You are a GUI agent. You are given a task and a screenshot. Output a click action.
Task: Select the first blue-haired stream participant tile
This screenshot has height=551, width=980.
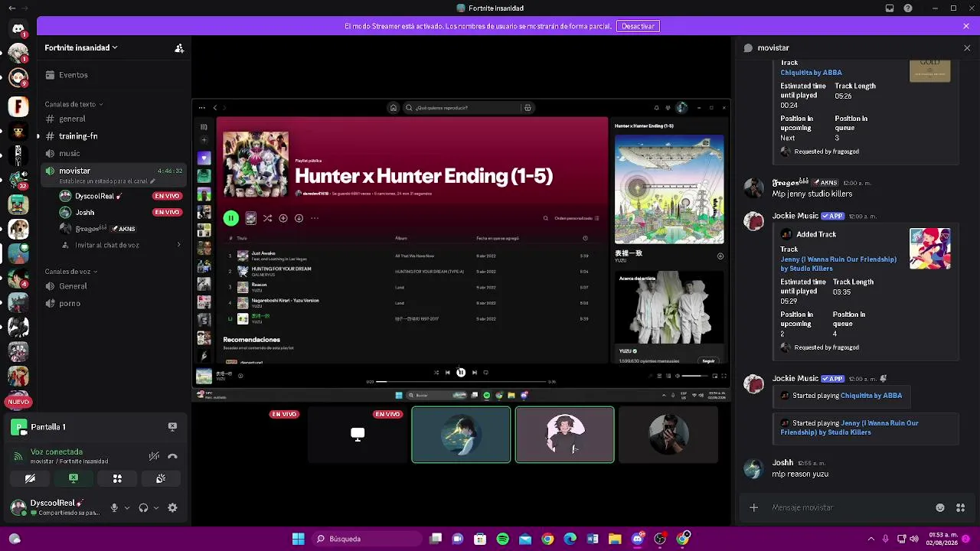click(461, 435)
